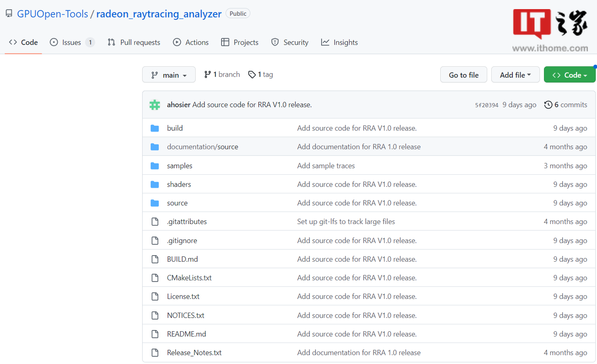
Task: Open the latest commit message in header row
Action: pos(252,105)
